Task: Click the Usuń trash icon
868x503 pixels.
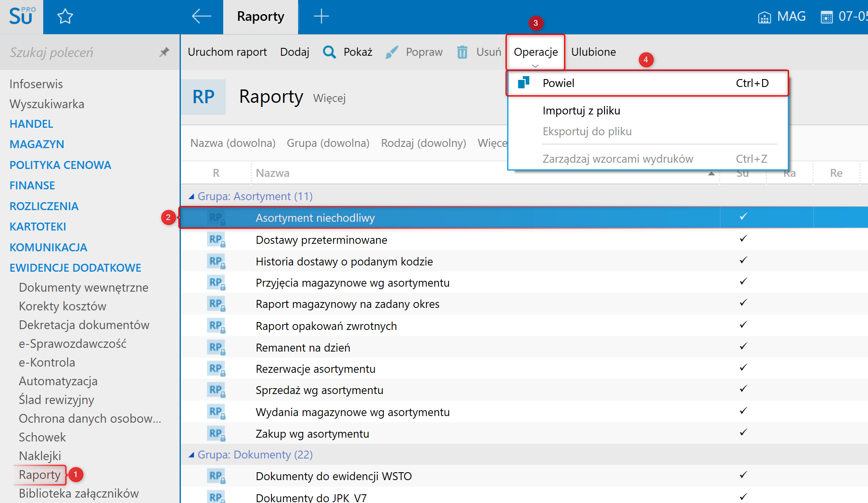Action: (462, 52)
